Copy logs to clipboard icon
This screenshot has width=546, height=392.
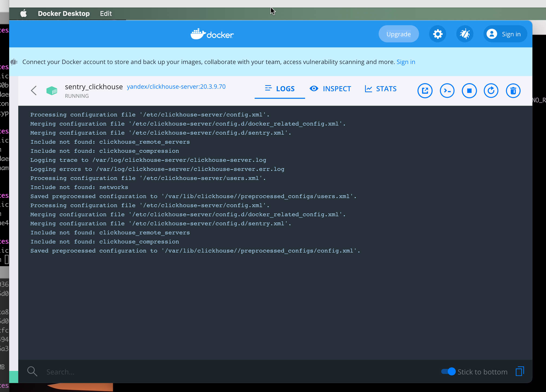click(520, 371)
